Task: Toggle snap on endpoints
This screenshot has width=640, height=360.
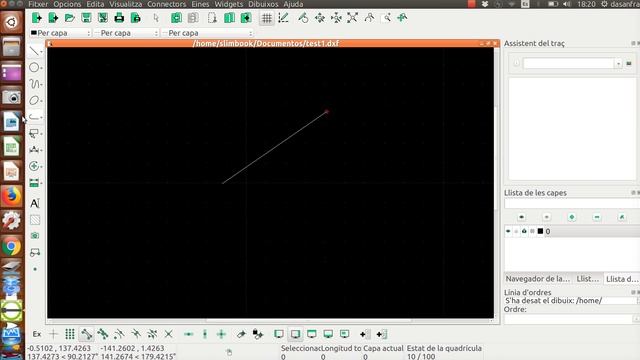Action: click(86, 334)
